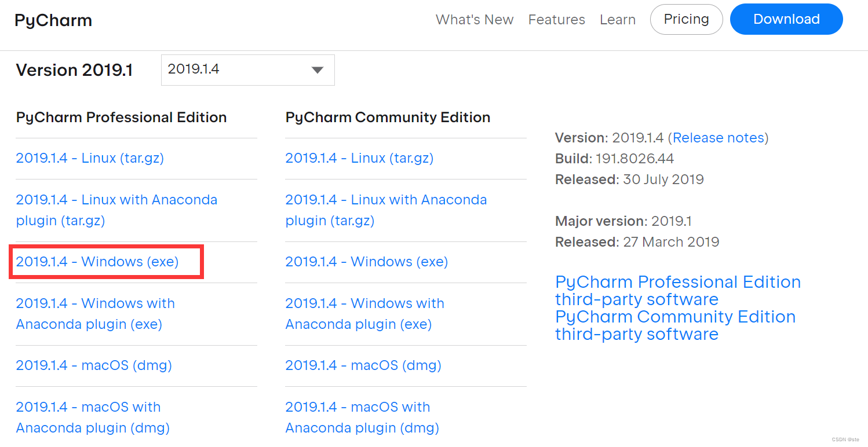Download Professional Edition for macOS (dmg)

coord(93,365)
